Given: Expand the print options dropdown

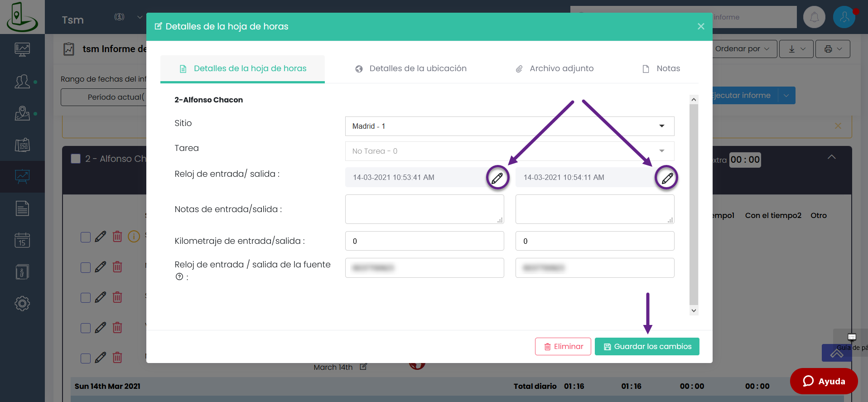Looking at the screenshot, I should [x=833, y=49].
